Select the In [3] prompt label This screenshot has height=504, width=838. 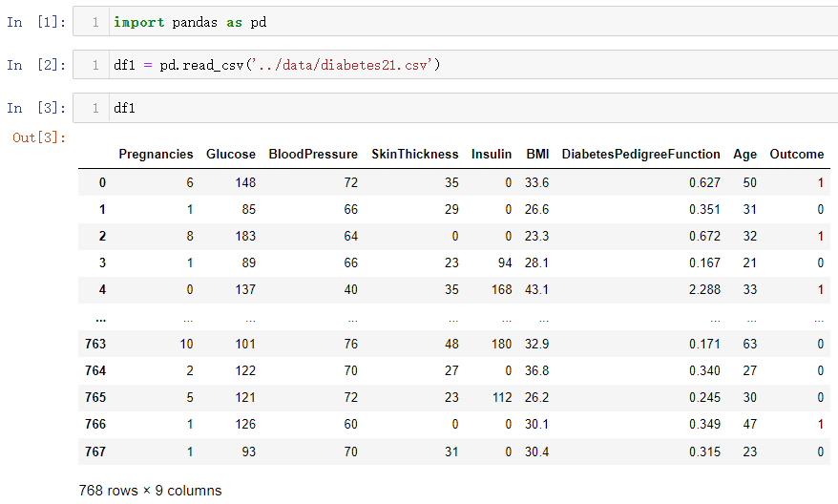click(x=36, y=108)
